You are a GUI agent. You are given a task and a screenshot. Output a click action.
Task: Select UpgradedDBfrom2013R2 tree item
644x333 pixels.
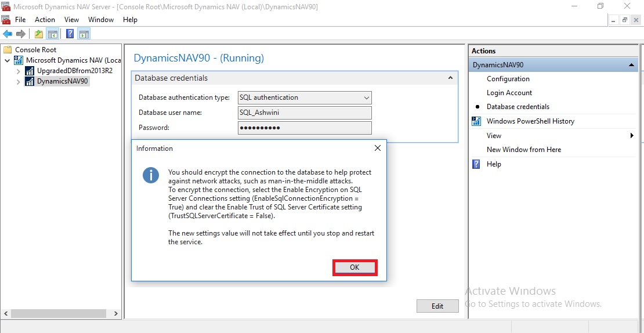pos(75,71)
